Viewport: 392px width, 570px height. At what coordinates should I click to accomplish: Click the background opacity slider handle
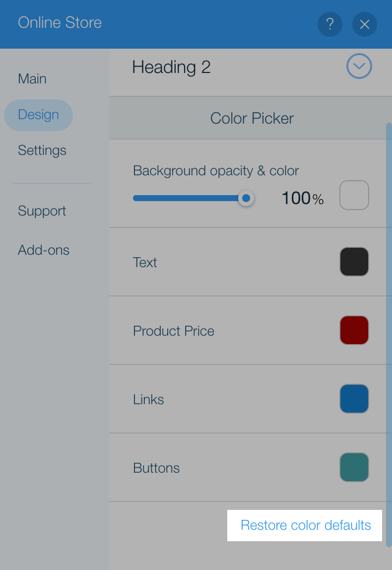(x=246, y=198)
